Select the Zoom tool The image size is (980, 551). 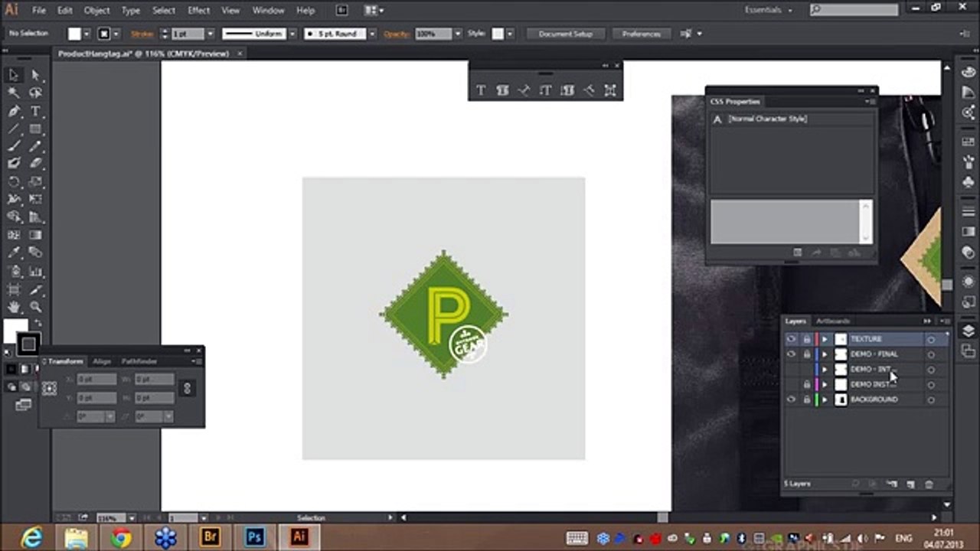pyautogui.click(x=35, y=307)
